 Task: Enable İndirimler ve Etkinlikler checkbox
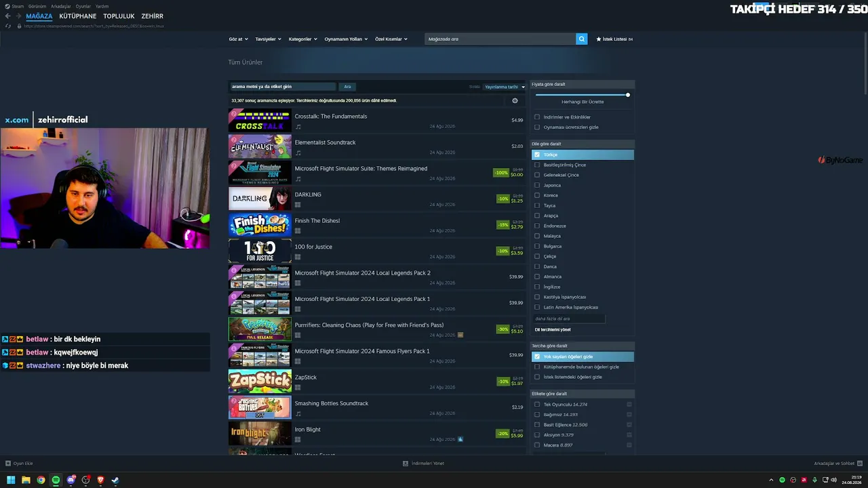click(x=537, y=117)
